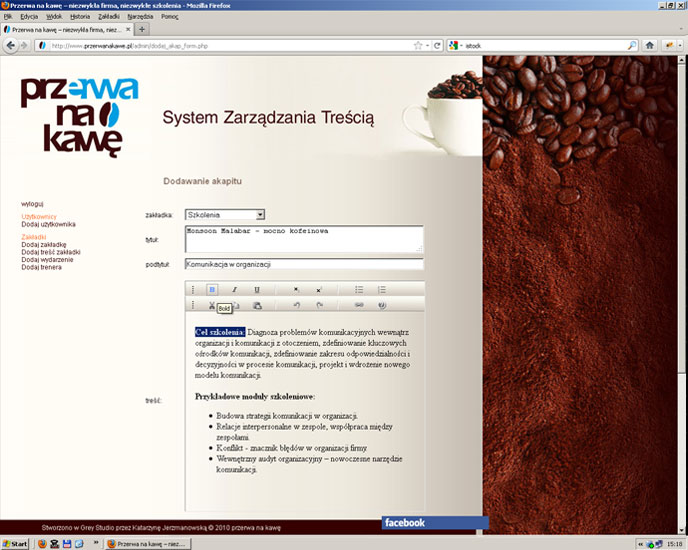Bookmark this page with the star icon

(418, 46)
